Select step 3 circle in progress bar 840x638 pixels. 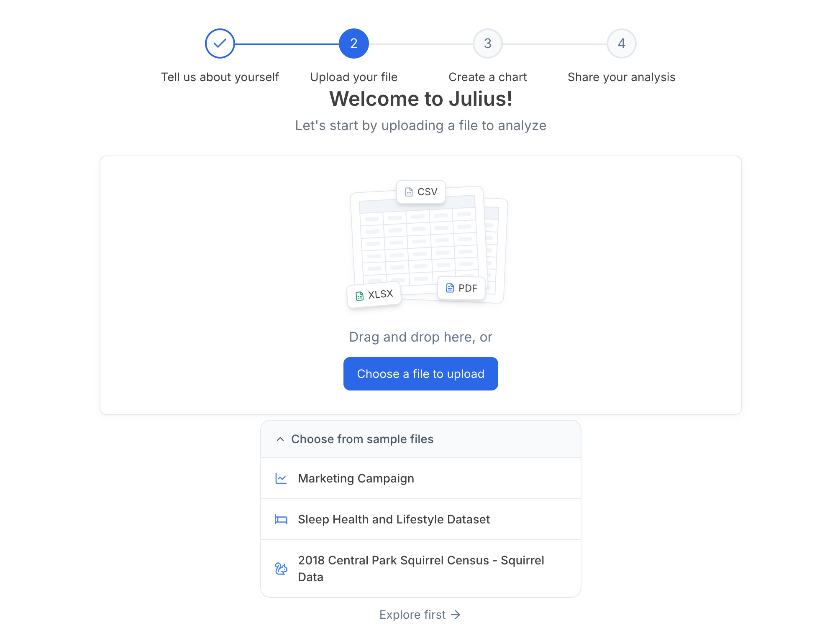487,43
